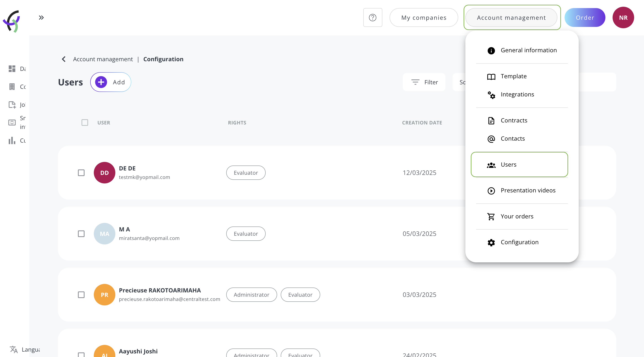Image resolution: width=644 pixels, height=357 pixels.
Task: Click date 03/03/2025
Action: 419,294
